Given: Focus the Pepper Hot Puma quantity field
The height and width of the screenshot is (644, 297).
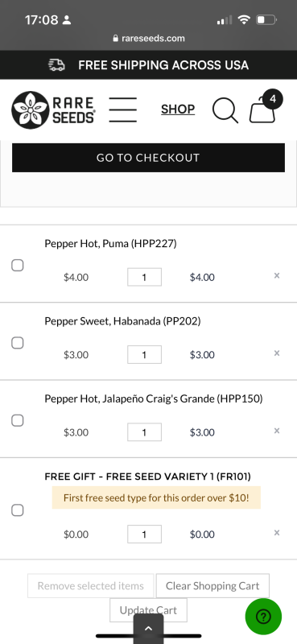Looking at the screenshot, I should tap(144, 277).
